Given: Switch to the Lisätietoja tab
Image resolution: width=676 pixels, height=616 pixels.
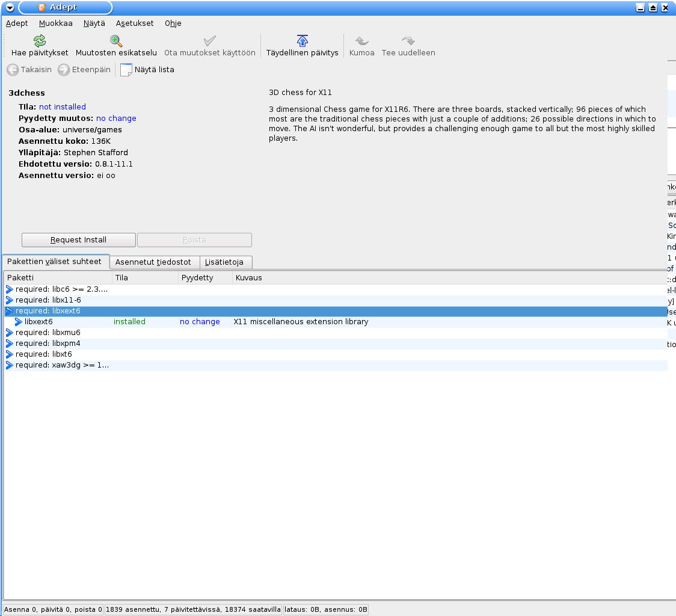Looking at the screenshot, I should pyautogui.click(x=224, y=262).
